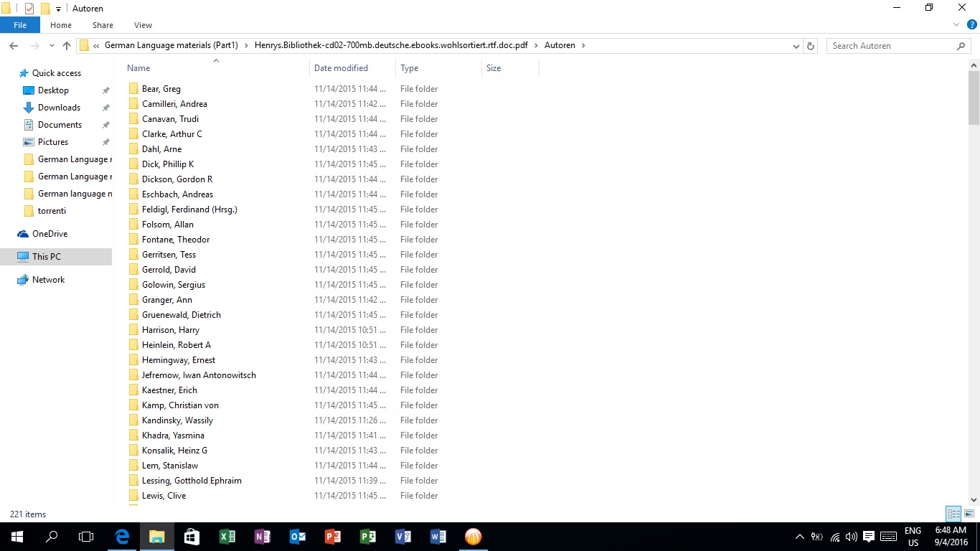Open Help with the question mark icon
The width and height of the screenshot is (980, 551).
coord(971,25)
